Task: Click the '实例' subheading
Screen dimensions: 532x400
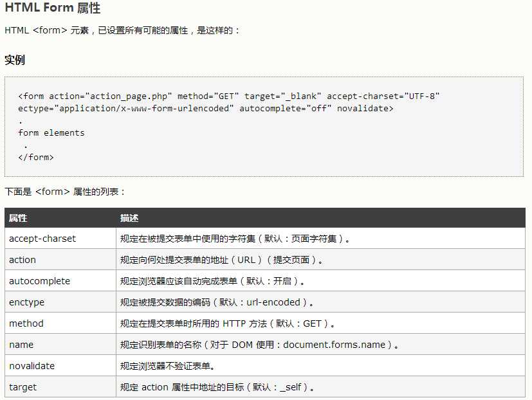Action: coord(15,60)
